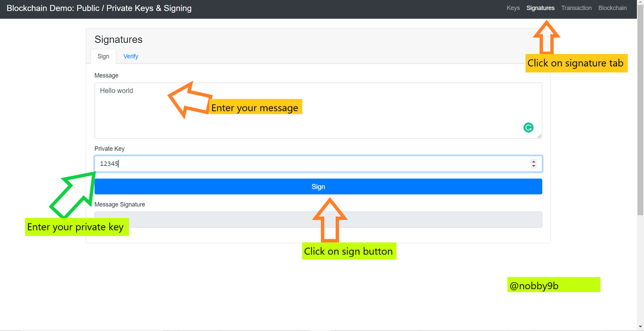Click the green Grammarly icon in message box
The height and width of the screenshot is (331, 644).
pyautogui.click(x=528, y=127)
